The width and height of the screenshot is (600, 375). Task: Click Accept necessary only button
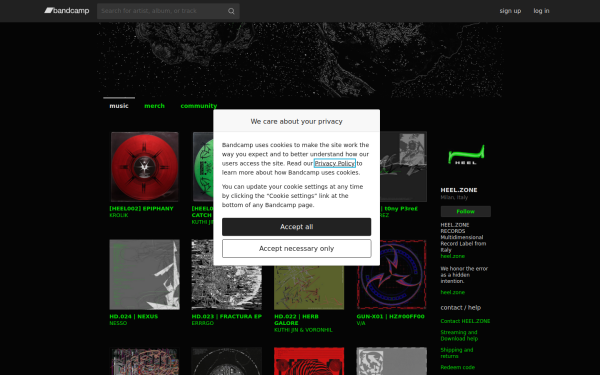click(x=297, y=248)
